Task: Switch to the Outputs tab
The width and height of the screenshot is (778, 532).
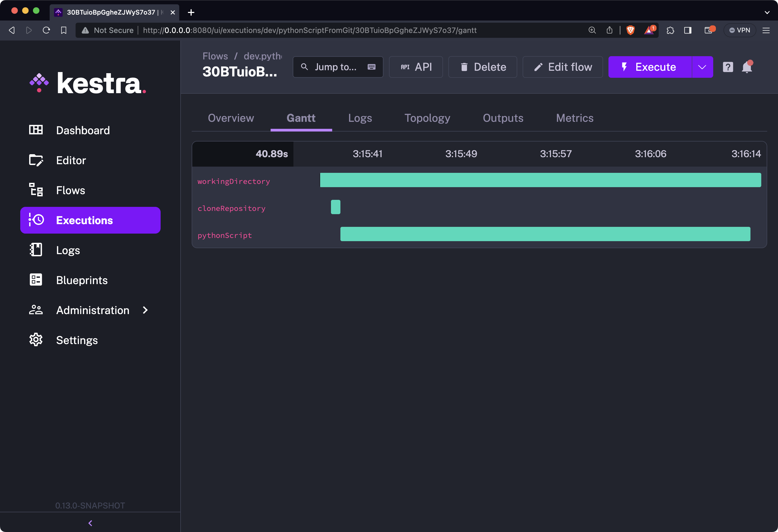Action: (503, 118)
